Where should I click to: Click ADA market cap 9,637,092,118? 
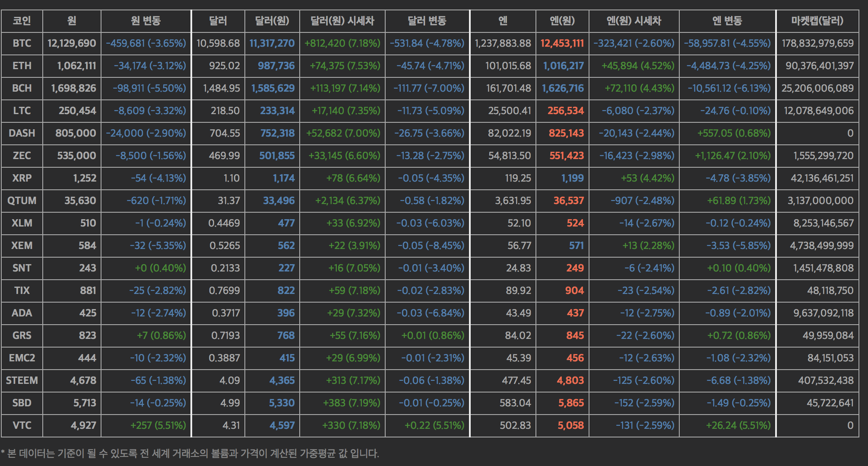(x=824, y=313)
